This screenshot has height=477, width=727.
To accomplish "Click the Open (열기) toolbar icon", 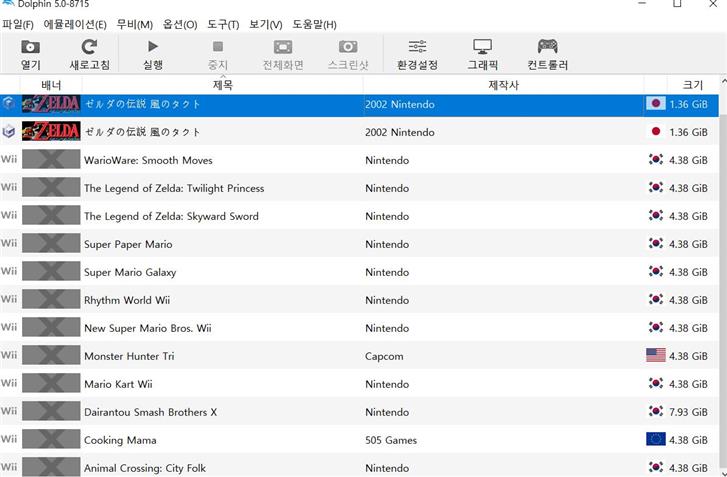I will click(31, 47).
